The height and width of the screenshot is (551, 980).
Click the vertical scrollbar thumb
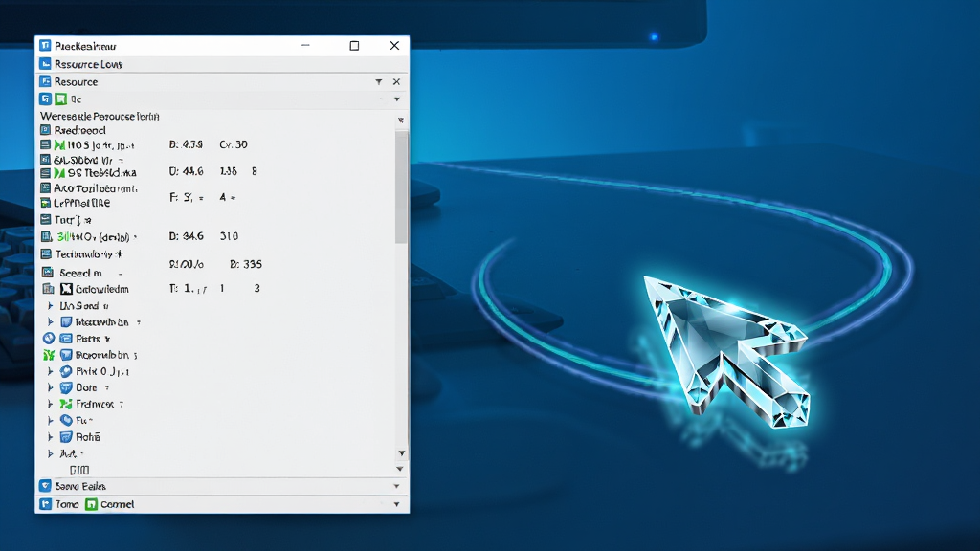pos(401,187)
